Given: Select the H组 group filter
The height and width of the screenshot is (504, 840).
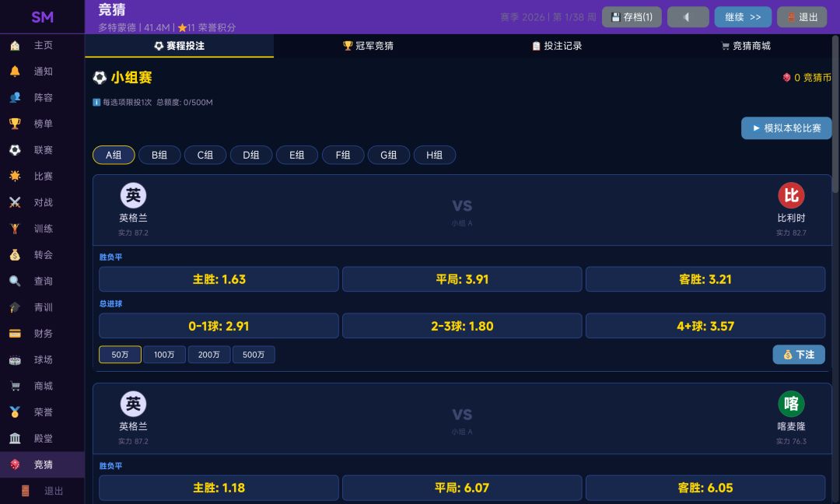Looking at the screenshot, I should point(435,156).
